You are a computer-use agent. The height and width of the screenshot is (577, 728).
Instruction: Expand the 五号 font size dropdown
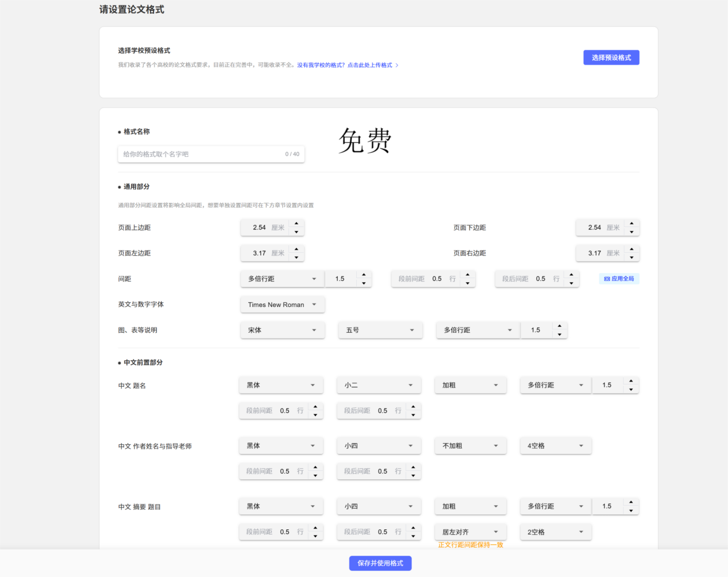(380, 330)
